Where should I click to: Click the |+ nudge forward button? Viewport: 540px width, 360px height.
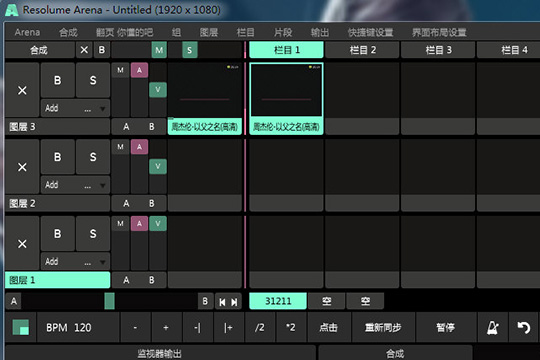[x=228, y=327]
